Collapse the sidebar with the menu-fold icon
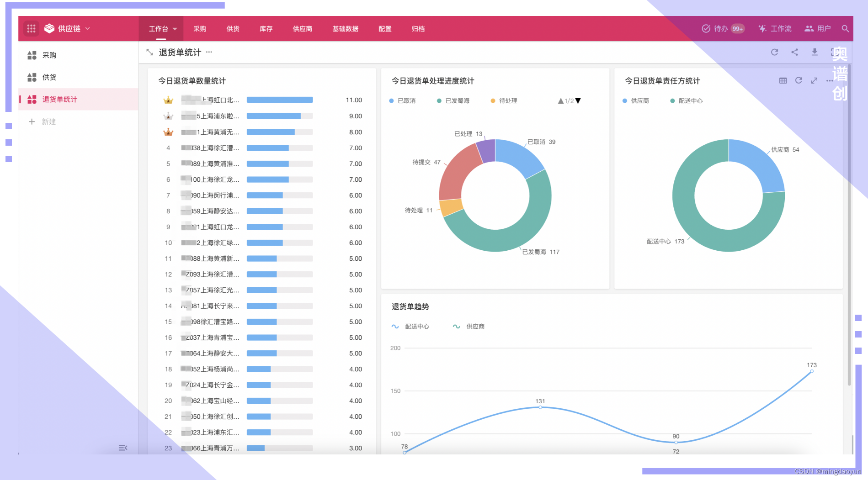Viewport: 868px width, 480px height. [x=123, y=448]
